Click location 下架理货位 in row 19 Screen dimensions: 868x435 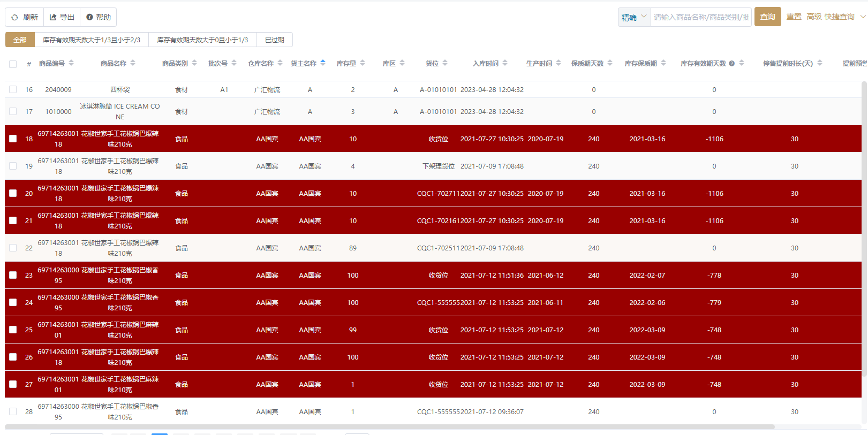[x=439, y=166]
